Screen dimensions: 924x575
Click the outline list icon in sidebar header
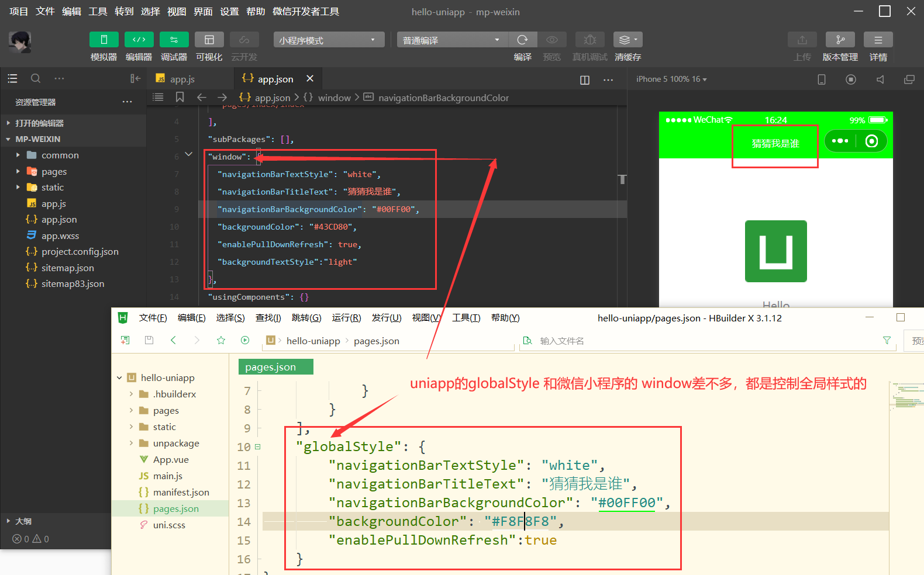click(12, 78)
